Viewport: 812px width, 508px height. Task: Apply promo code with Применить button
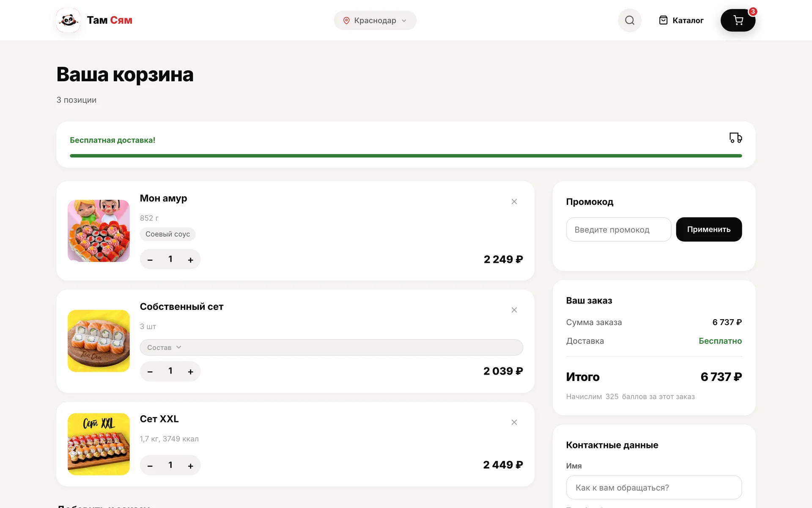click(x=709, y=229)
